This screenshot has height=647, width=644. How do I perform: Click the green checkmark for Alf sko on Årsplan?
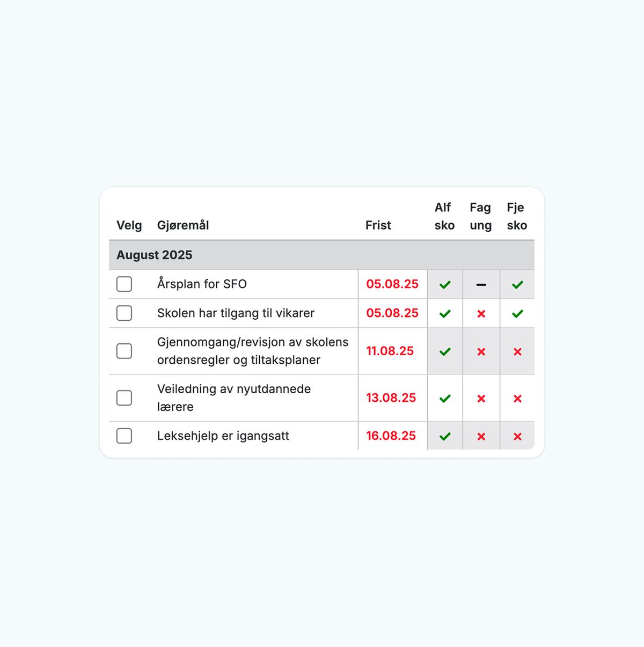pyautogui.click(x=445, y=284)
